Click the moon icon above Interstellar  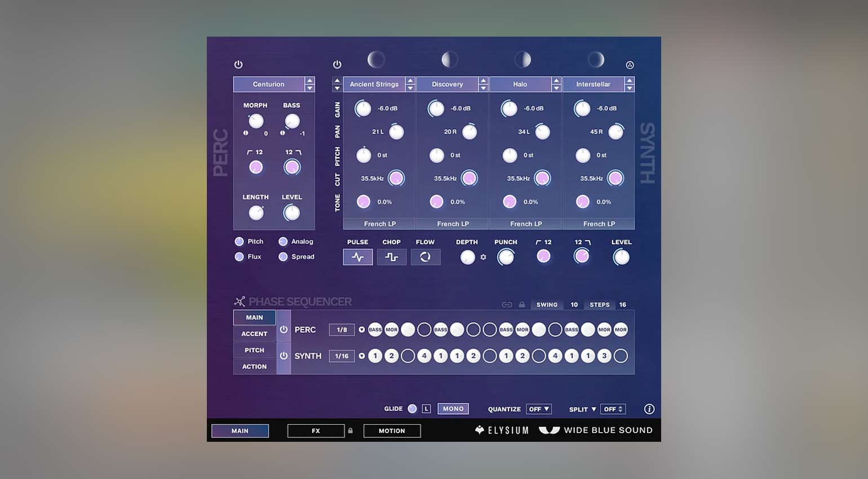596,59
